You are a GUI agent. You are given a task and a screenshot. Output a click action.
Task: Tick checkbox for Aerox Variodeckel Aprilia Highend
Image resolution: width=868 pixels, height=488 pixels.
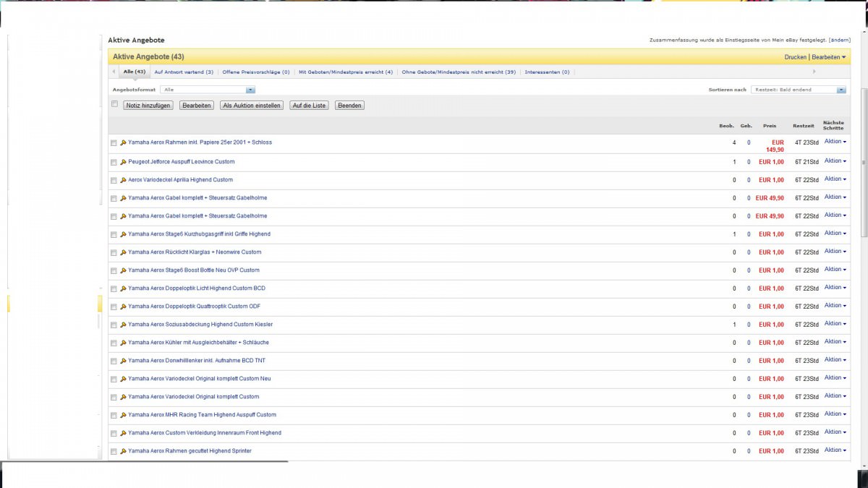[x=114, y=180]
